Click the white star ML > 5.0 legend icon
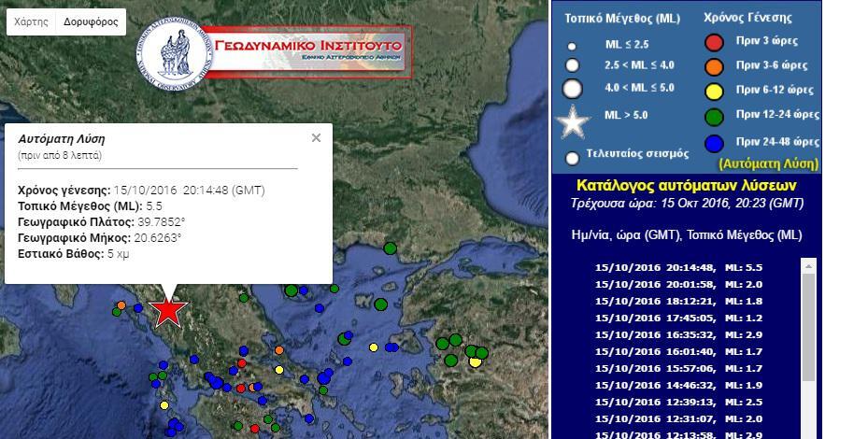This screenshot has height=439, width=868. pyautogui.click(x=572, y=121)
